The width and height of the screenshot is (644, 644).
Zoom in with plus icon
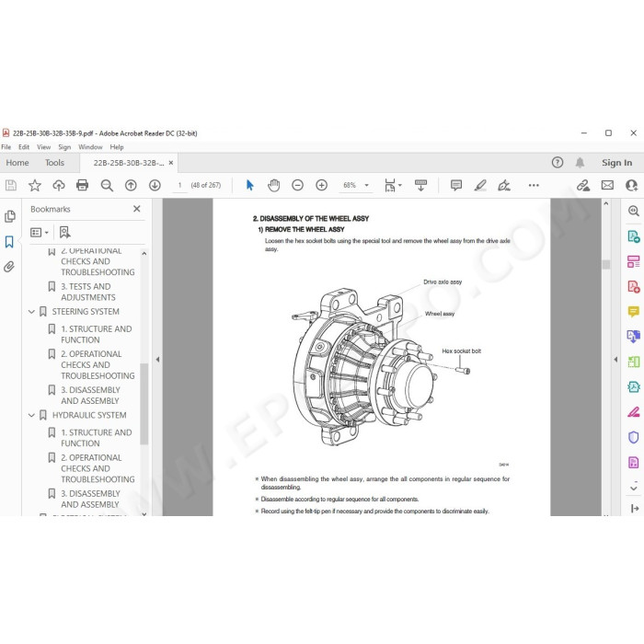pos(321,185)
